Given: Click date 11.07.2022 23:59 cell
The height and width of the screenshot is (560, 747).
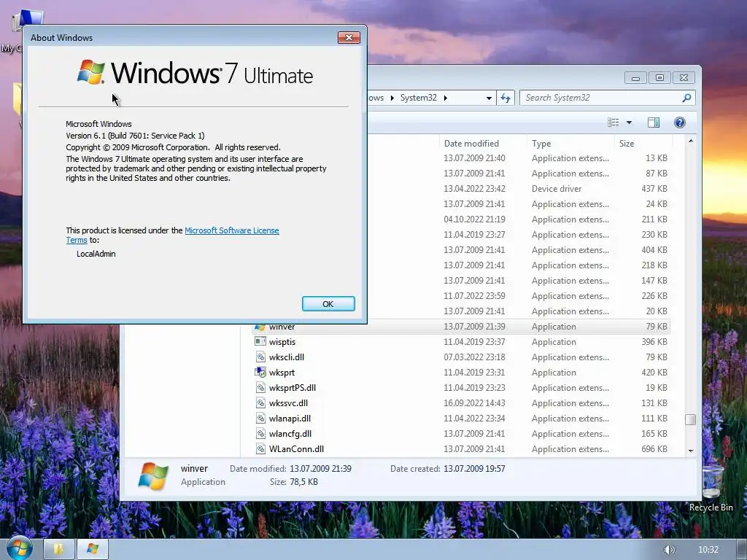Looking at the screenshot, I should click(x=474, y=296).
